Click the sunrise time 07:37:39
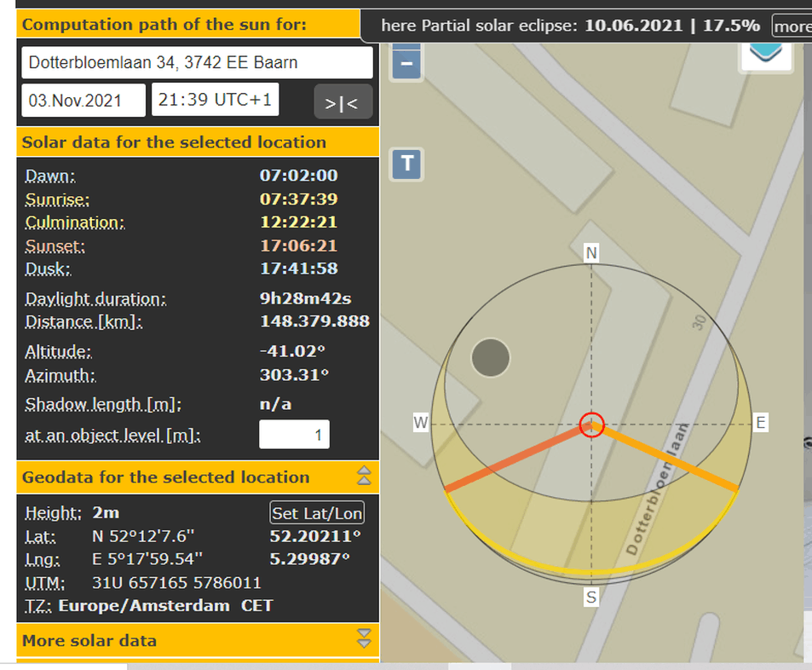Viewport: 812px width, 670px height. (x=299, y=199)
